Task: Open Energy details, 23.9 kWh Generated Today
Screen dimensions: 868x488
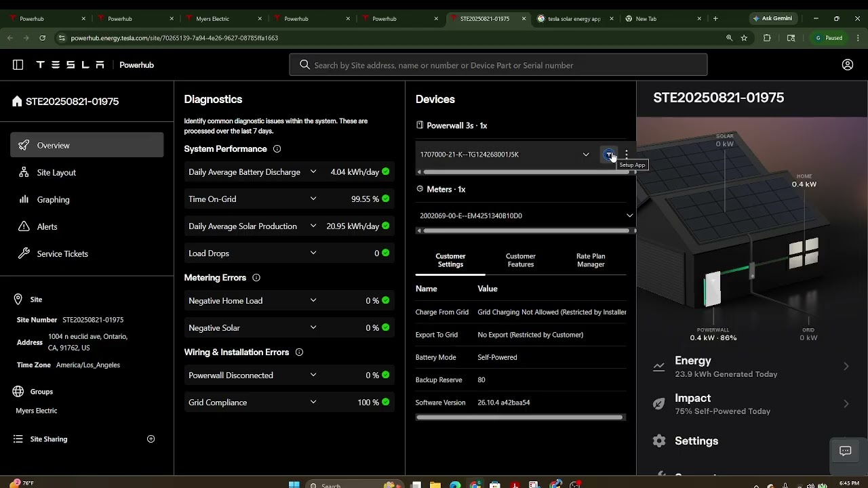Action: (x=752, y=366)
